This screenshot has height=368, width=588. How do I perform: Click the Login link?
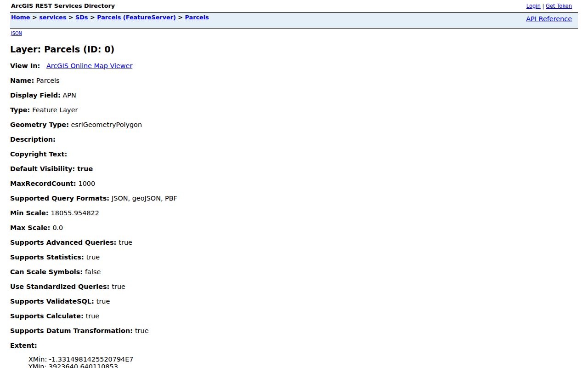click(533, 6)
